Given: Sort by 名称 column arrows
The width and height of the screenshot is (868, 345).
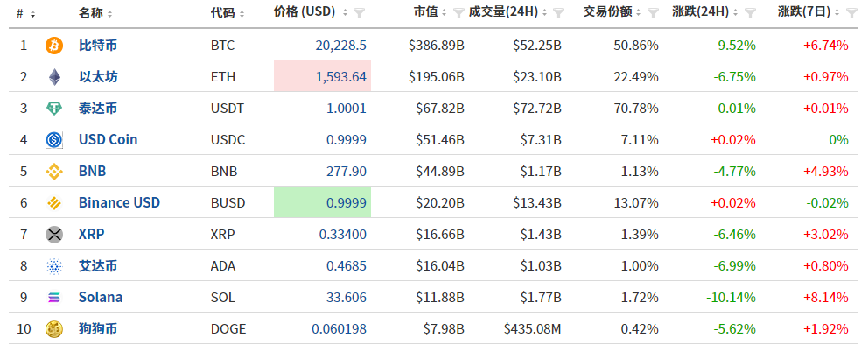Looking at the screenshot, I should [109, 13].
